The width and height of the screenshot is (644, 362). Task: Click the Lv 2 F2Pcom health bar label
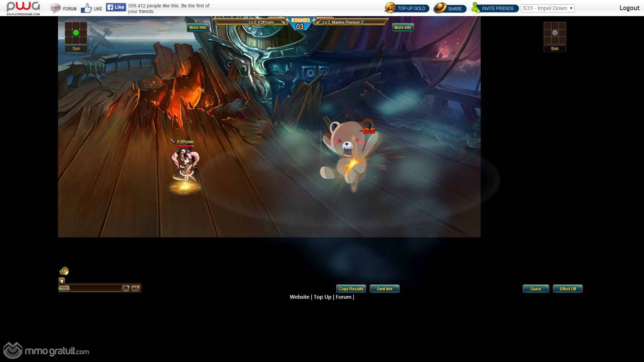pos(261,22)
